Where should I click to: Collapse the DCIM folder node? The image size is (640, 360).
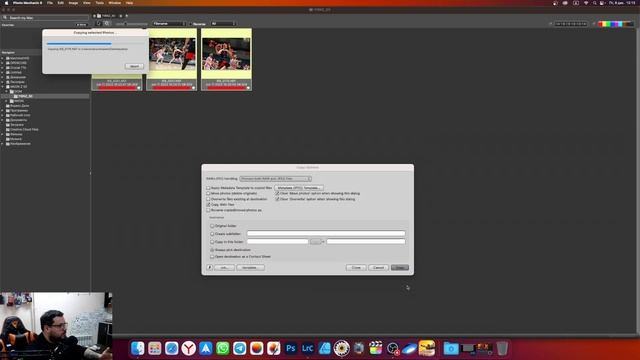click(x=7, y=91)
